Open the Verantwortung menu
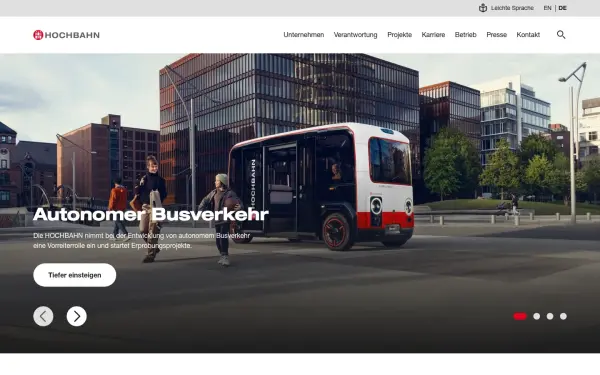 click(x=355, y=35)
